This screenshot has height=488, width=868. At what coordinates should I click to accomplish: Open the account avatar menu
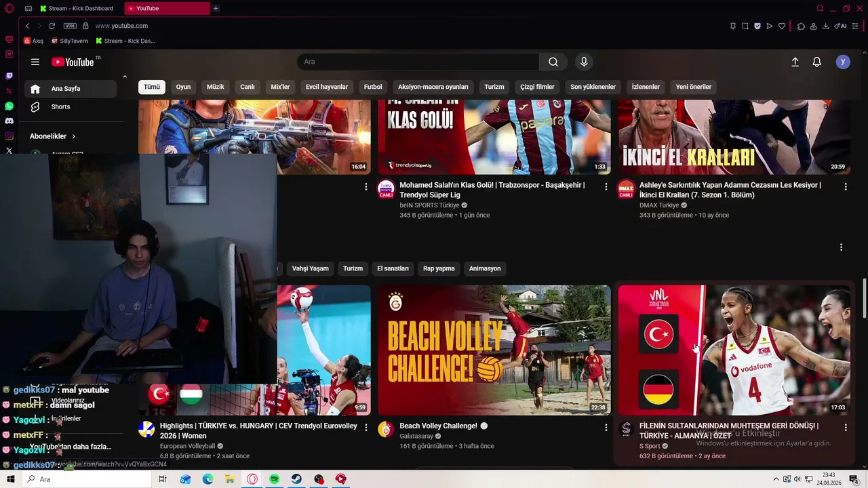coord(843,62)
